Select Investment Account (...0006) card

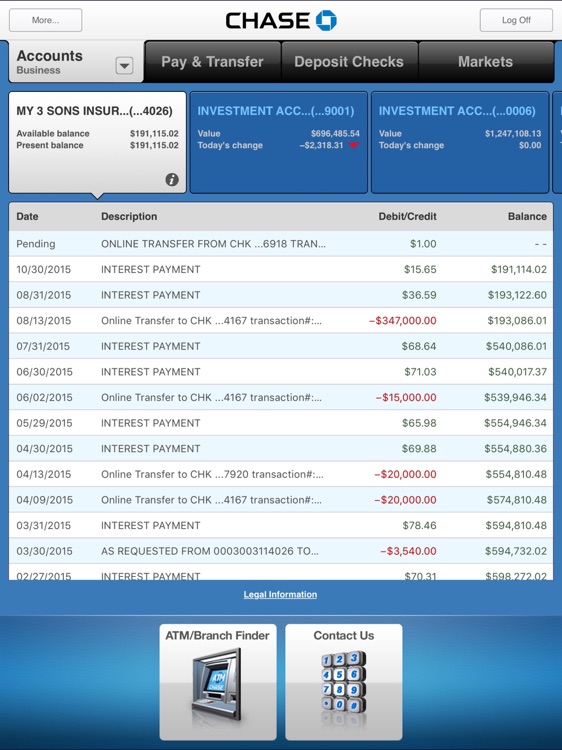pos(460,143)
